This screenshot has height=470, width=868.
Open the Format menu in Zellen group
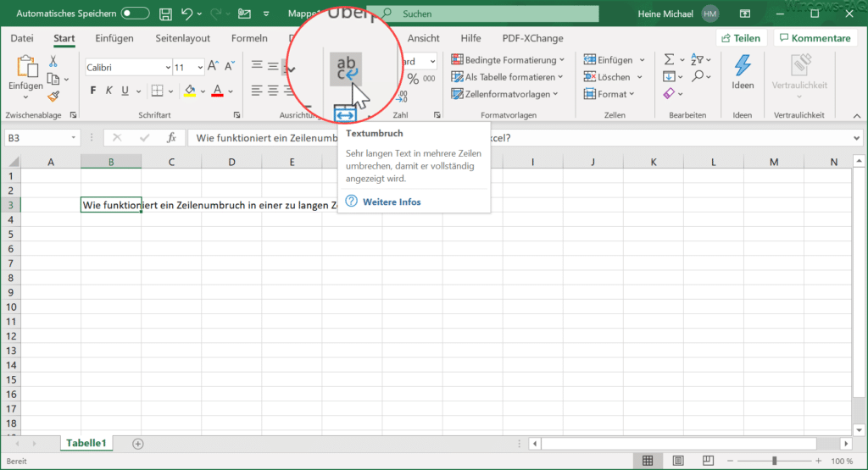click(609, 94)
